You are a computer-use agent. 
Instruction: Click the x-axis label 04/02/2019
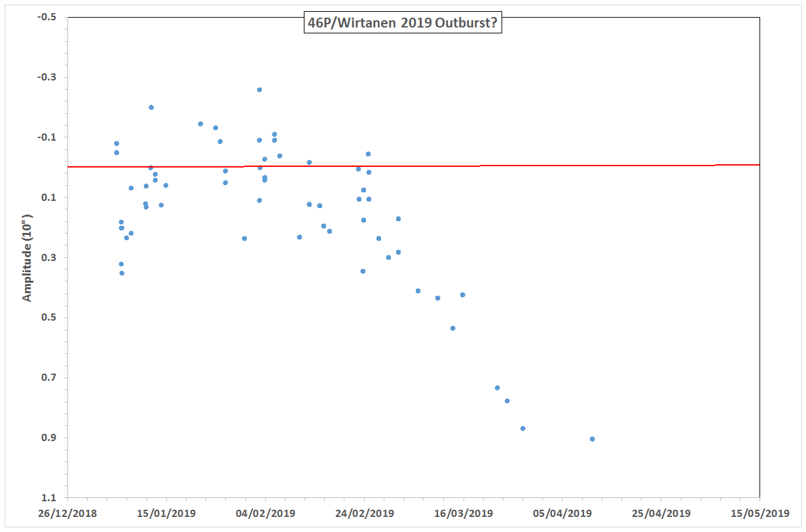pos(265,514)
